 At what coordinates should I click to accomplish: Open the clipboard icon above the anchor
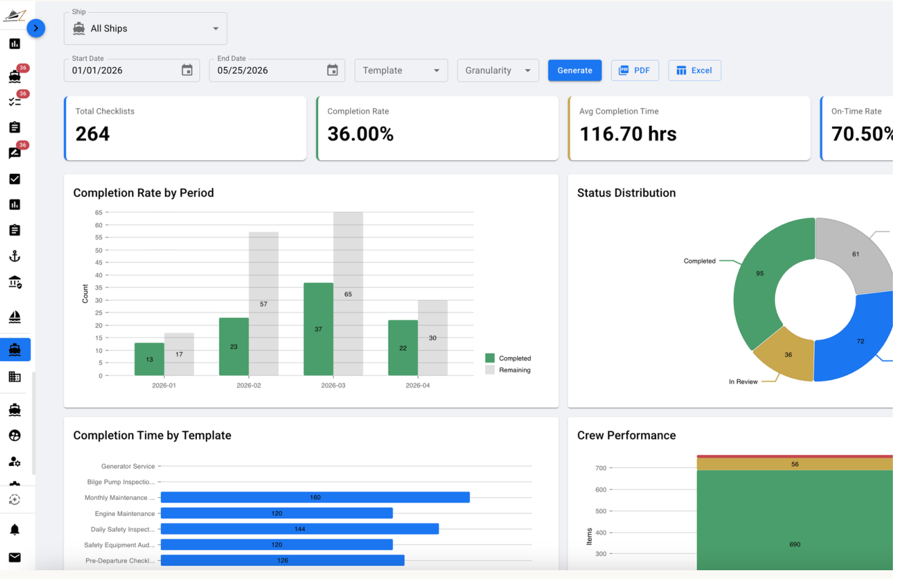(x=15, y=230)
